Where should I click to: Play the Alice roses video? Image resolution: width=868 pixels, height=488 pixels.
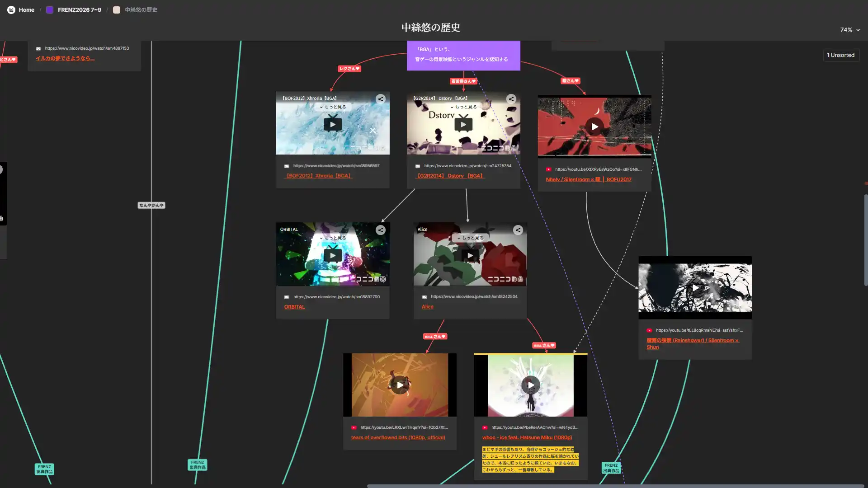tap(470, 255)
